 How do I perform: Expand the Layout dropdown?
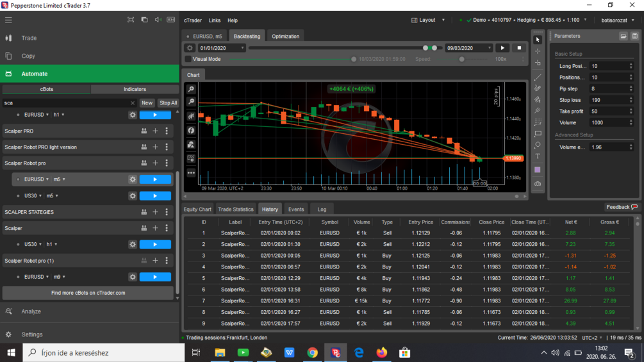point(428,20)
